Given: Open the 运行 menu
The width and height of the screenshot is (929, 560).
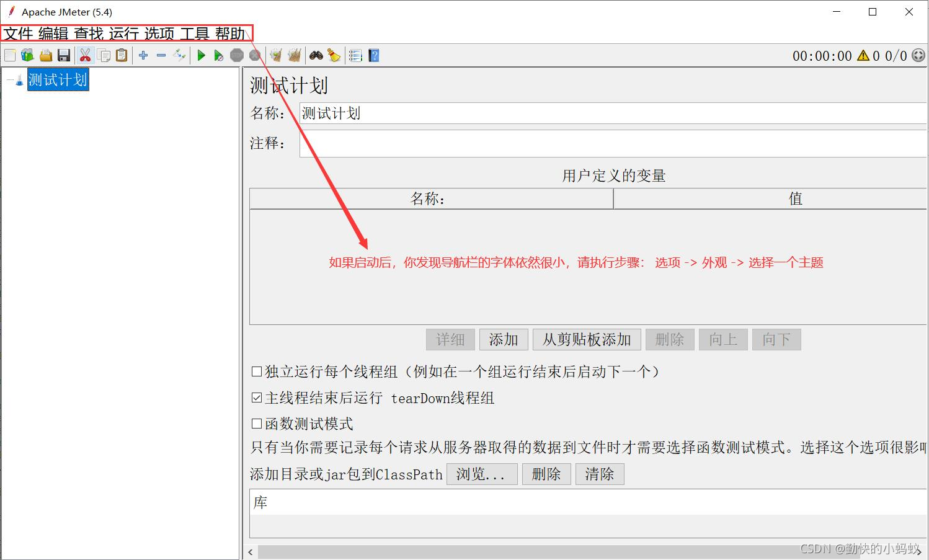Looking at the screenshot, I should [x=124, y=33].
